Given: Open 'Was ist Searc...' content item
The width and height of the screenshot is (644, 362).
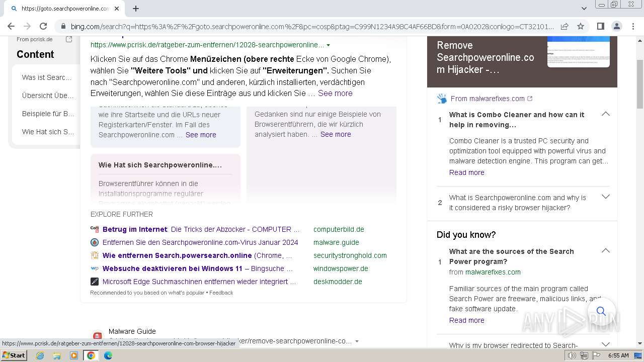Looking at the screenshot, I should click(x=48, y=77).
